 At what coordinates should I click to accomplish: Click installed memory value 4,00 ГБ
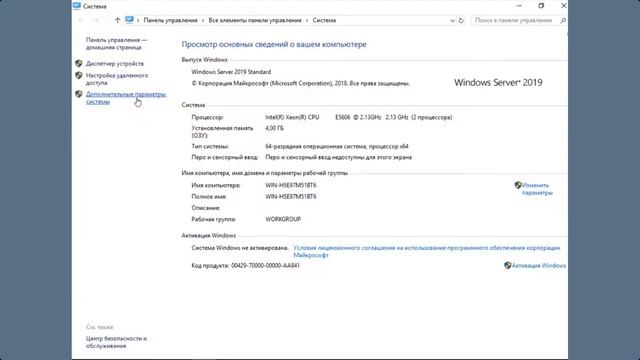pos(274,128)
